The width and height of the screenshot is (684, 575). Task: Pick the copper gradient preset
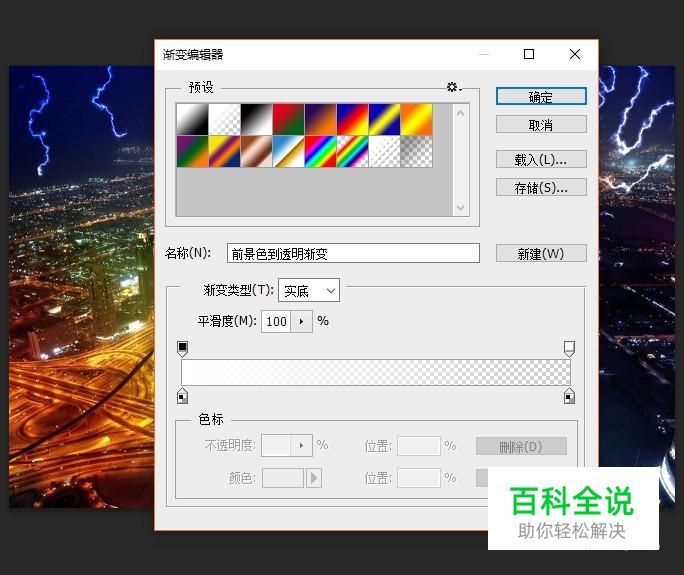256,151
